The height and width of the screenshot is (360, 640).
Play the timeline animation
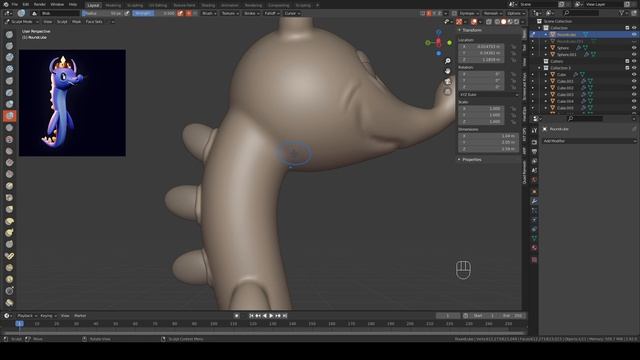271,316
